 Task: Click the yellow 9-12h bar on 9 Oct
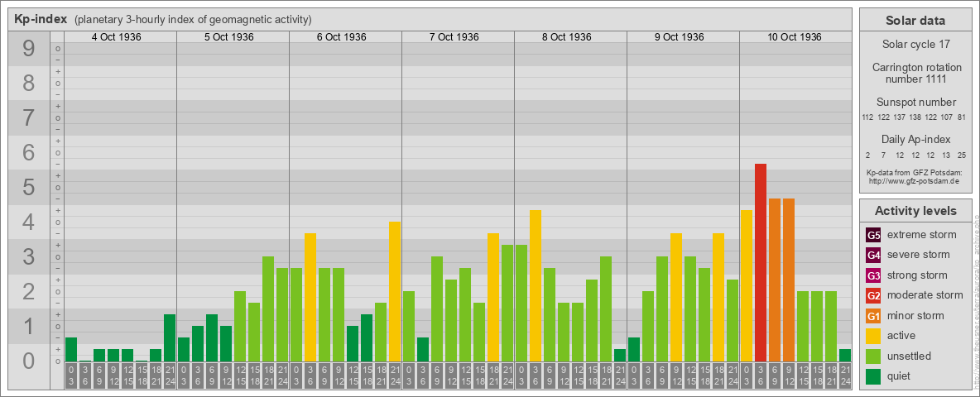(x=676, y=297)
